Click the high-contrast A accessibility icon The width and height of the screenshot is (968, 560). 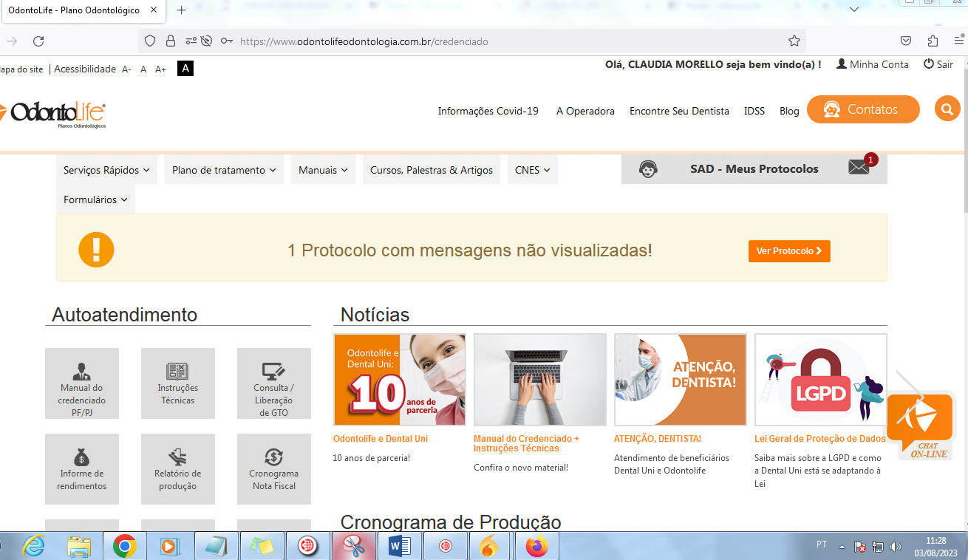click(x=185, y=69)
